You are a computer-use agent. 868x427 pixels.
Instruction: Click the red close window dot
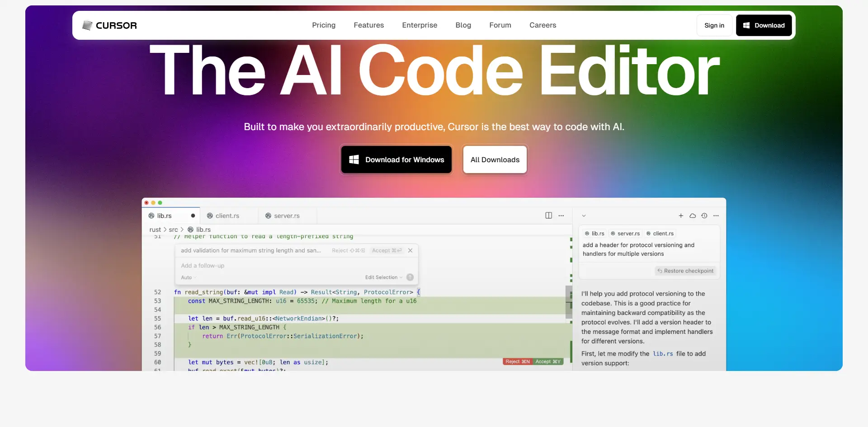(146, 203)
